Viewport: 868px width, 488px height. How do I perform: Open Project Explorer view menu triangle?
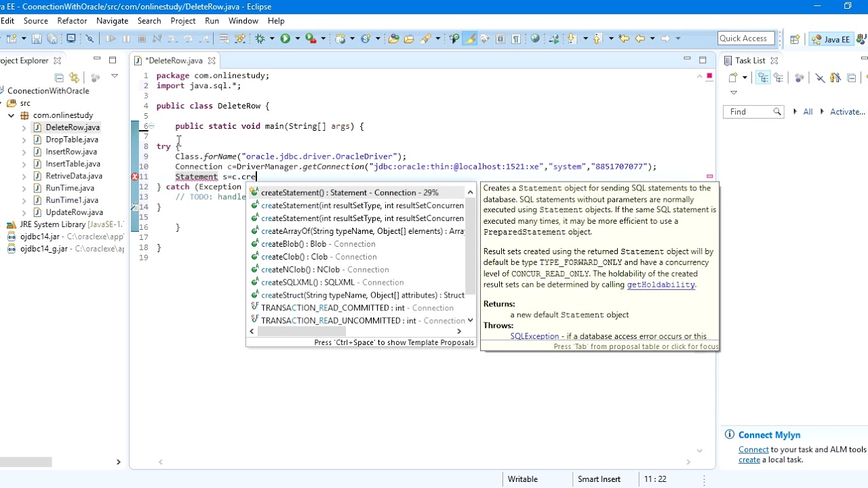pos(115,77)
